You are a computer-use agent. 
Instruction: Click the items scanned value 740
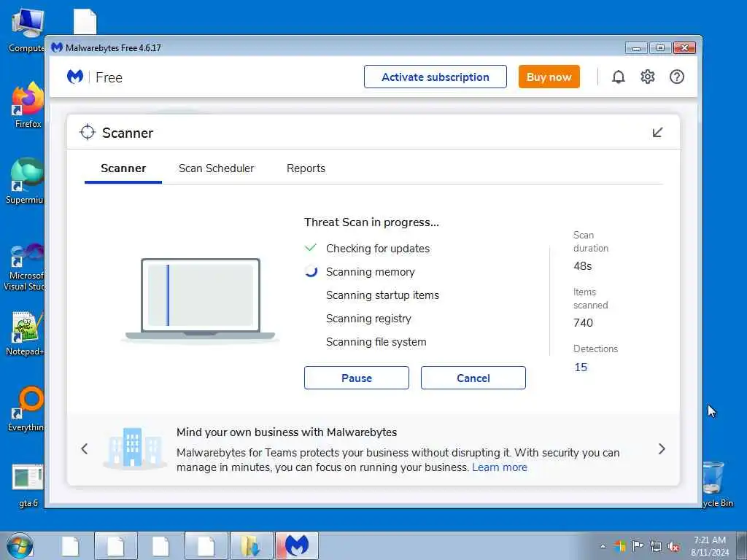(583, 323)
